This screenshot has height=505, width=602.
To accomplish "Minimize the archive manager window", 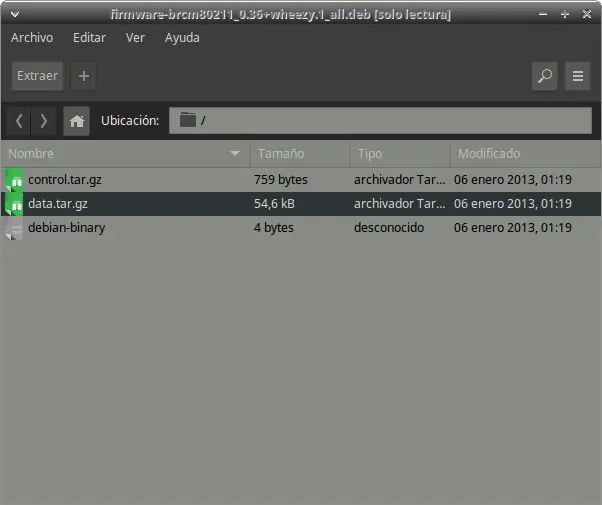I will pyautogui.click(x=542, y=15).
